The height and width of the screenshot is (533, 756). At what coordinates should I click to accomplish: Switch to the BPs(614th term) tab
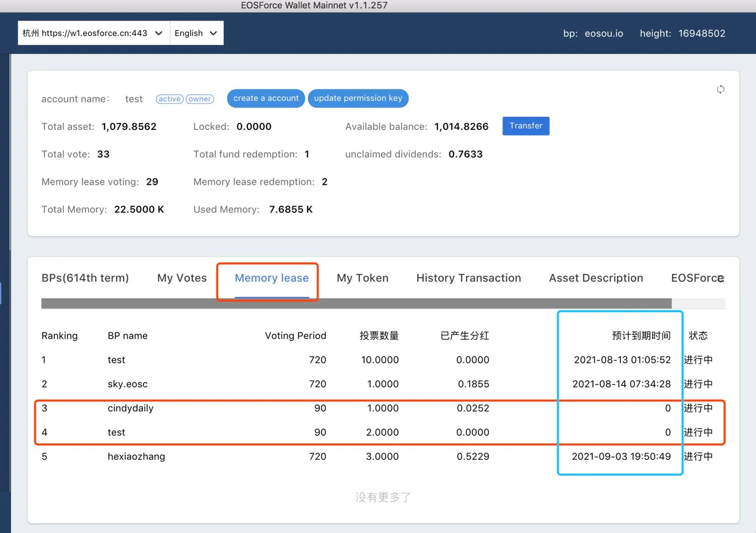(x=85, y=278)
